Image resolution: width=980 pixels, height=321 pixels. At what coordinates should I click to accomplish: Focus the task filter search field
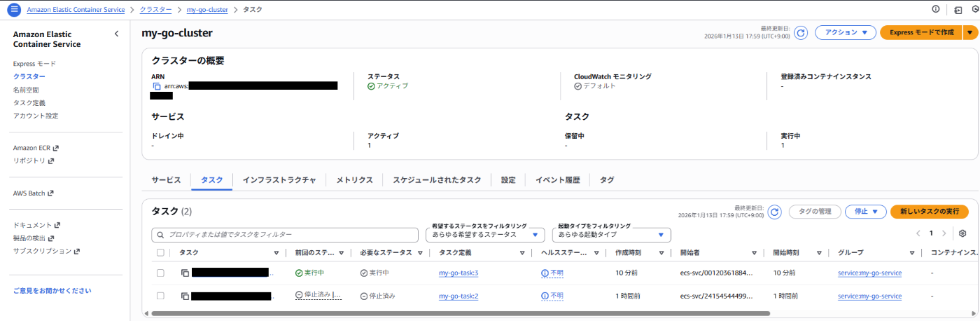coord(286,235)
